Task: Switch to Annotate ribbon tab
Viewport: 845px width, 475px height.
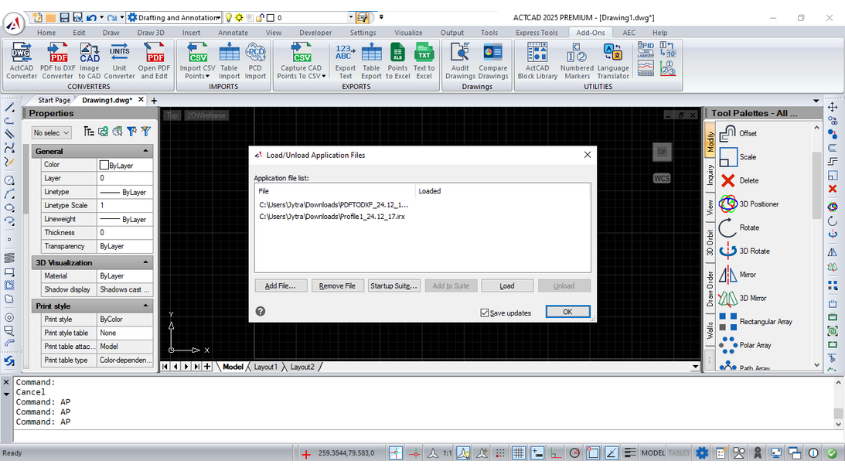Action: point(233,32)
